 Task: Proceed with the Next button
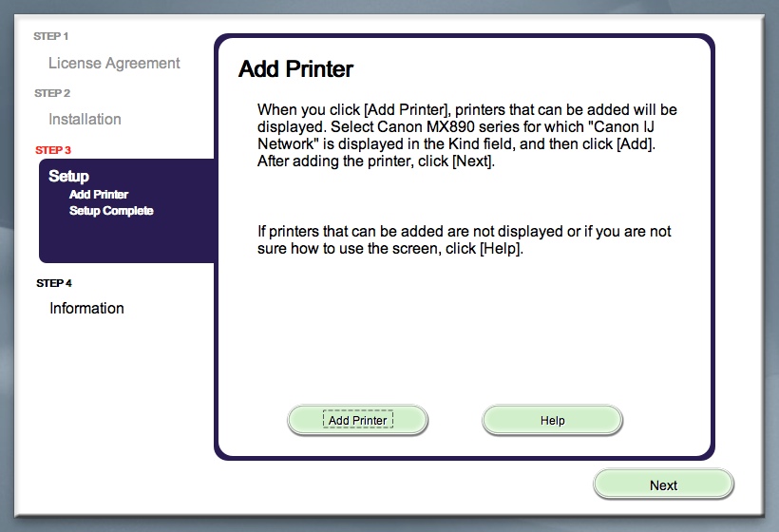click(663, 484)
